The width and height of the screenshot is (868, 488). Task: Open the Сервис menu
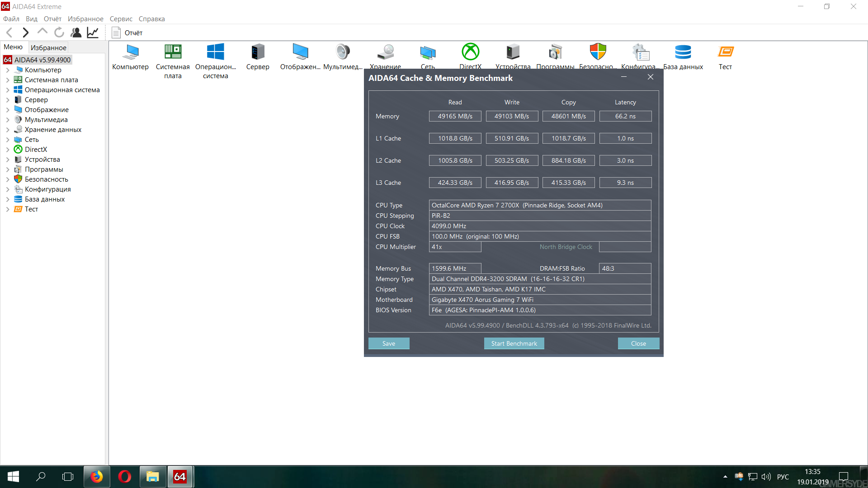pyautogui.click(x=121, y=19)
